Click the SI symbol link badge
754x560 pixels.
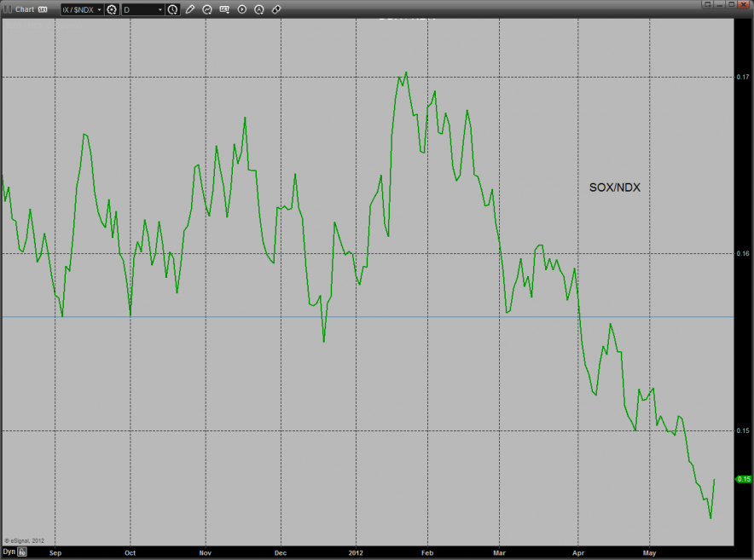(x=43, y=9)
